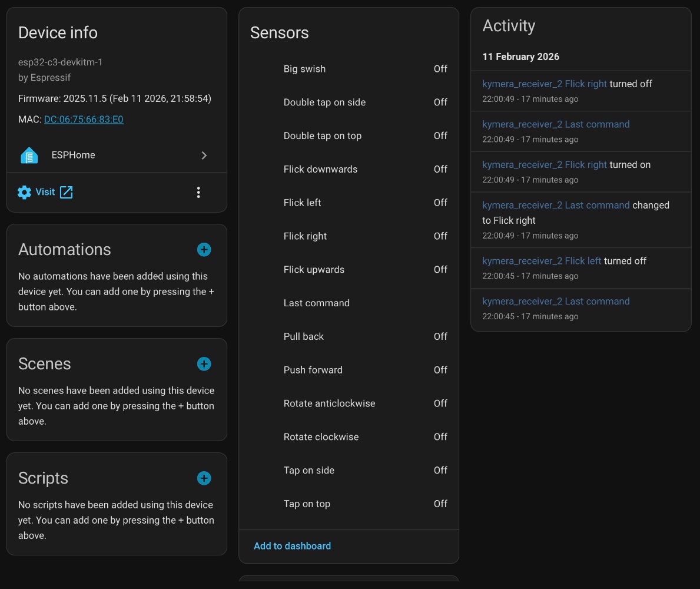700x589 pixels.
Task: Open the Big swish sensor row
Action: click(x=348, y=69)
